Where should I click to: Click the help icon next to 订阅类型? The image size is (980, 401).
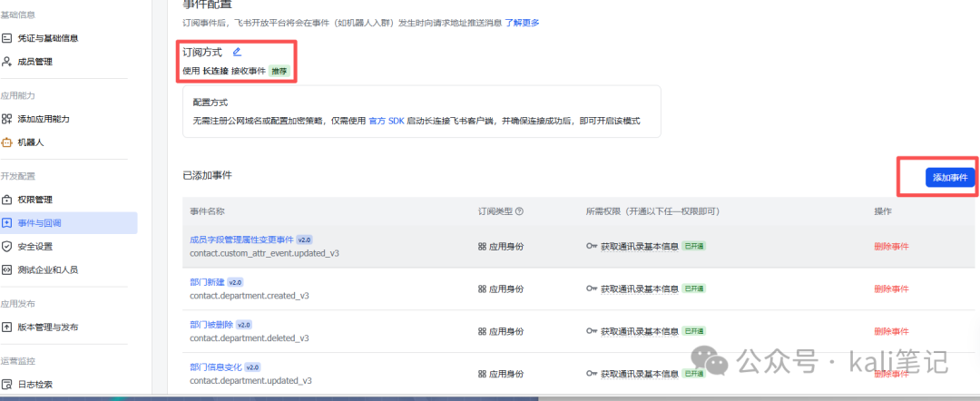[x=519, y=211]
